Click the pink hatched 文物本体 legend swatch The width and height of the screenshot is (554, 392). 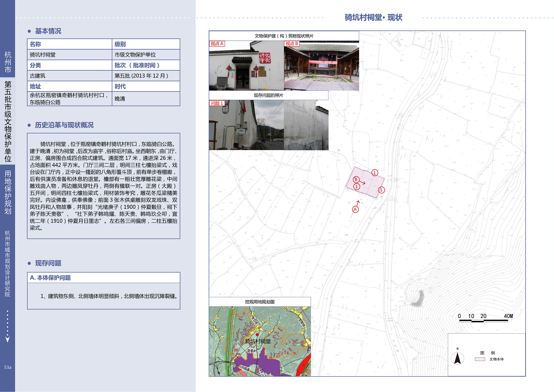coord(480,359)
